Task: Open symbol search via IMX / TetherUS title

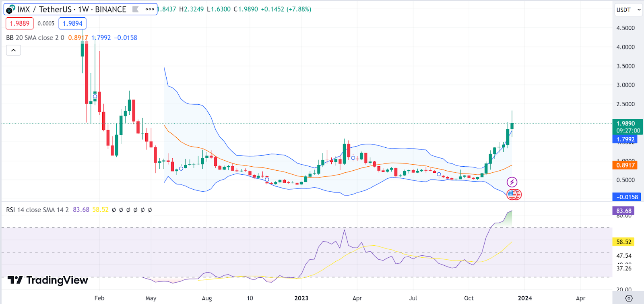Action: pyautogui.click(x=72, y=9)
